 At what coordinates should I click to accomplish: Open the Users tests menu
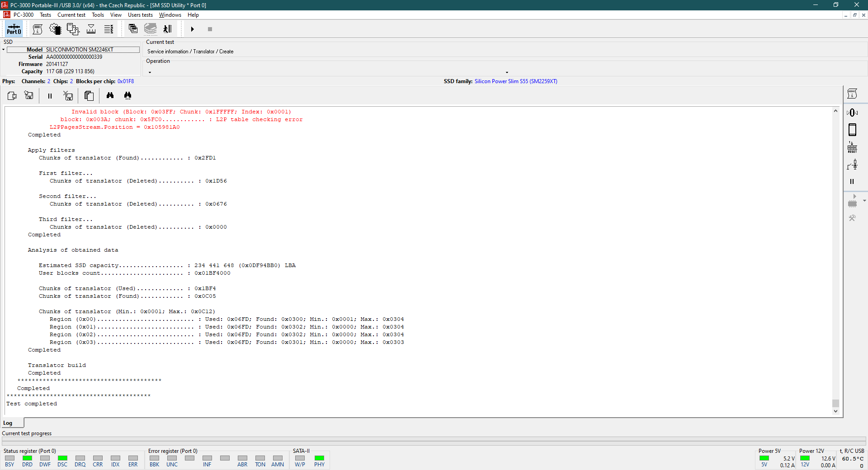pos(140,15)
